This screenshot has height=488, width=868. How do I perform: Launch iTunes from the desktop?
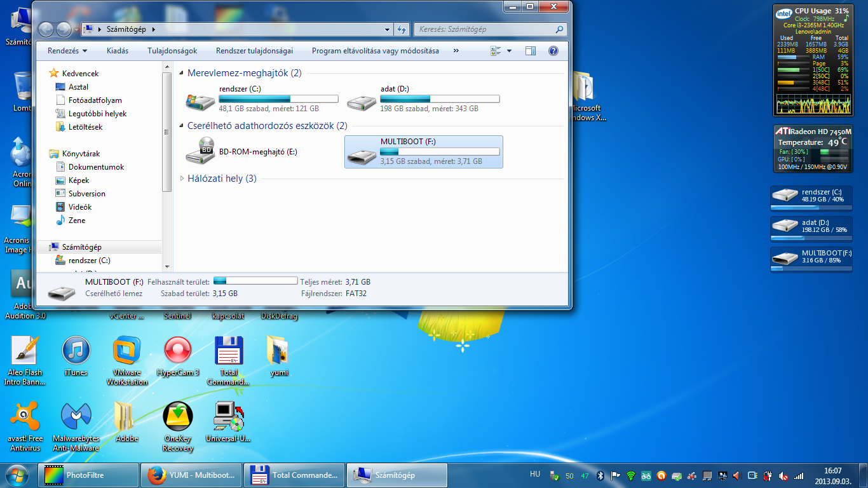click(x=76, y=351)
